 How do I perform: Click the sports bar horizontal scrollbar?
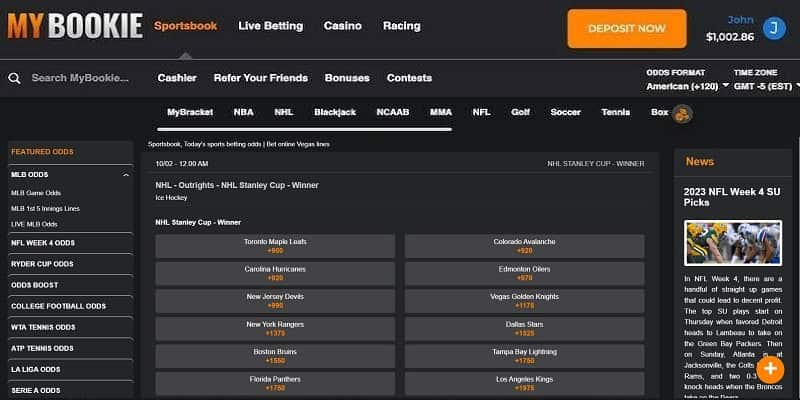(x=304, y=130)
